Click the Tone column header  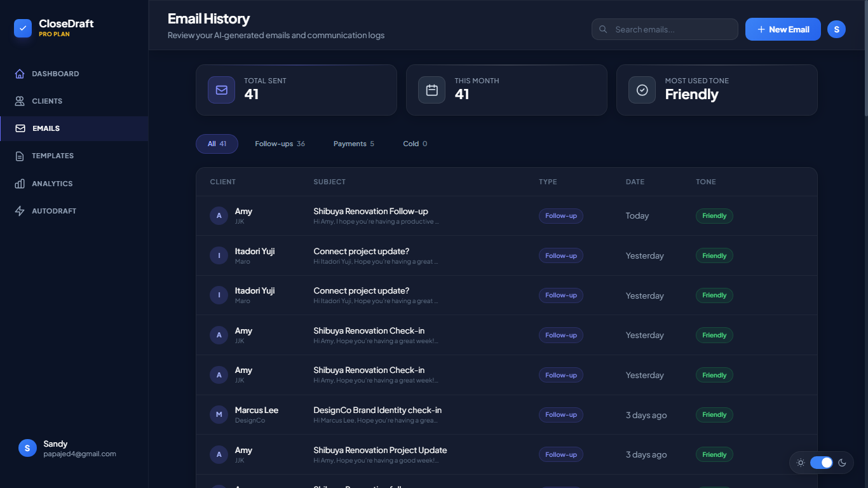pos(706,182)
